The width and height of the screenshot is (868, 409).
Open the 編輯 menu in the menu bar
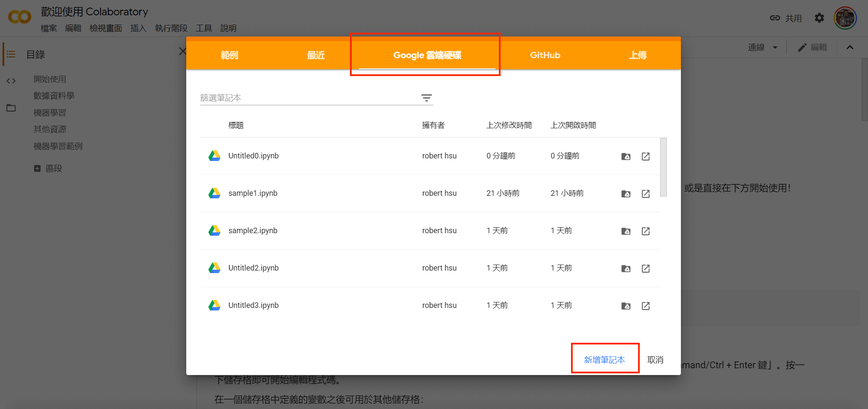73,28
